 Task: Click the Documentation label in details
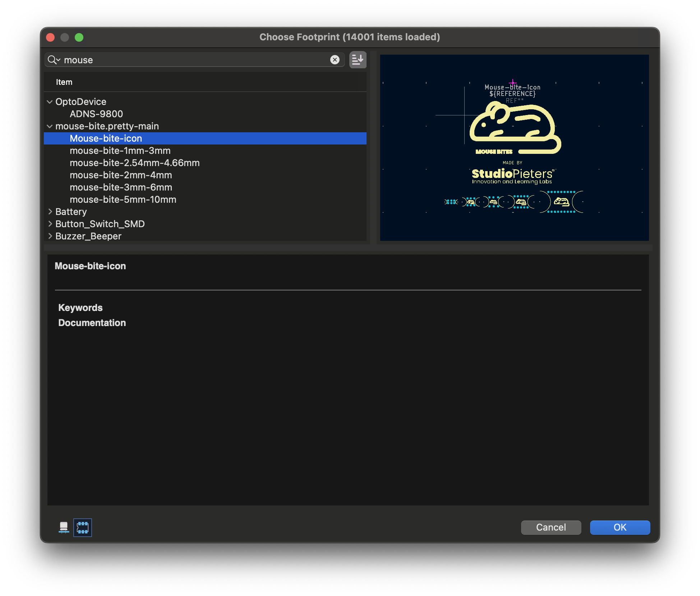pyautogui.click(x=92, y=323)
